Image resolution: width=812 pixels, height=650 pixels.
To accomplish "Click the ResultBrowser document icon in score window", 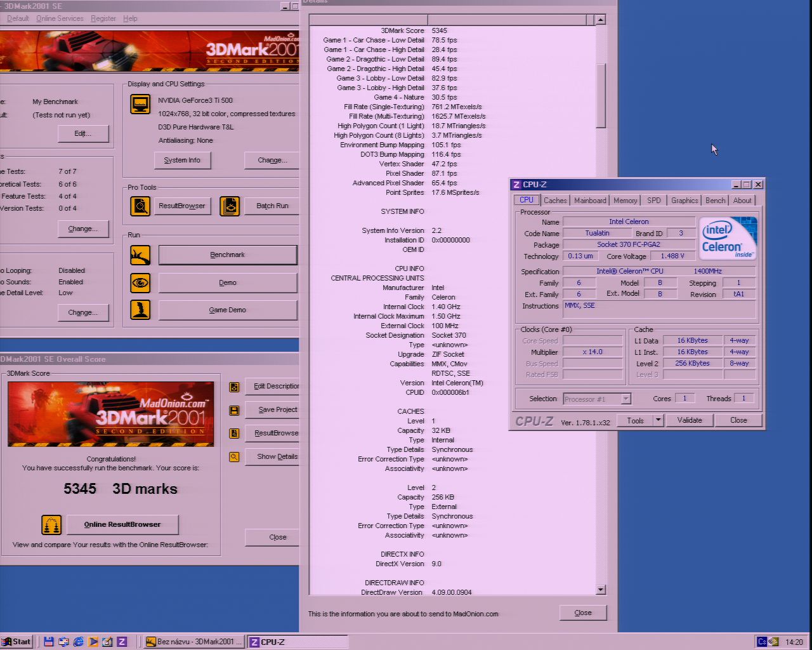I will point(234,434).
